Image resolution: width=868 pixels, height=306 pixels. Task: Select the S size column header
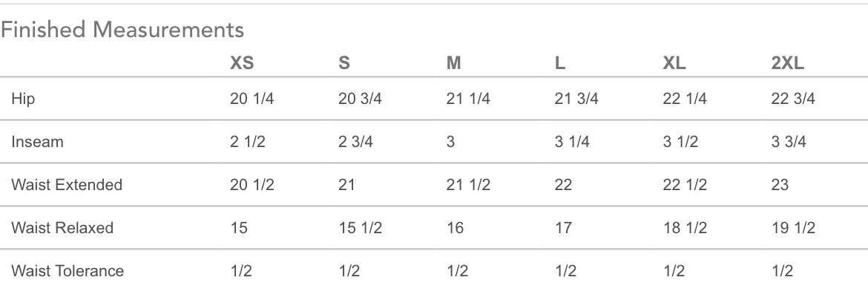pos(344,64)
